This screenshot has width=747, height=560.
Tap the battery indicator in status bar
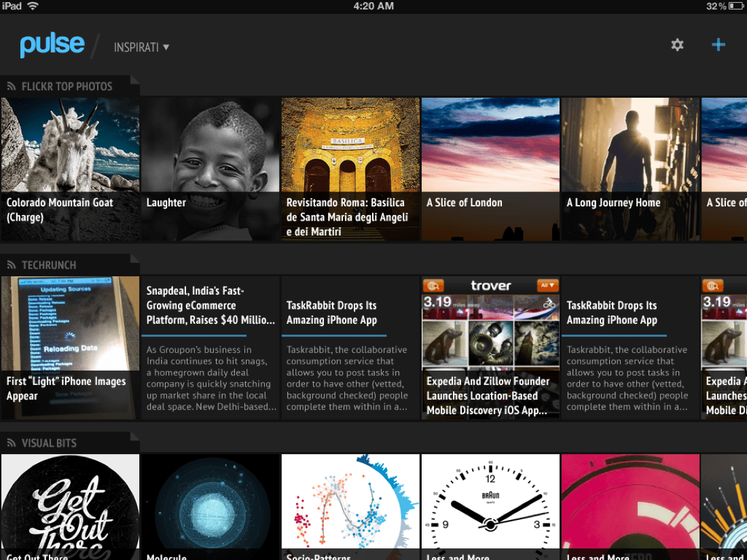point(736,6)
